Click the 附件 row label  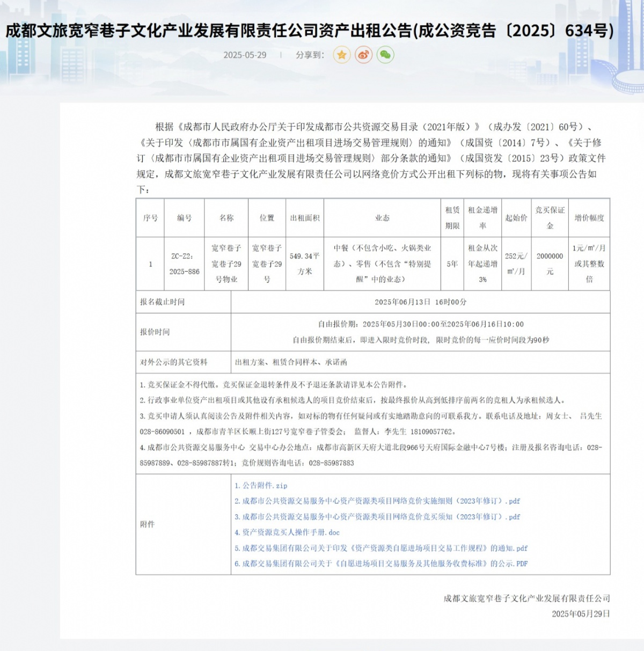[x=147, y=524]
